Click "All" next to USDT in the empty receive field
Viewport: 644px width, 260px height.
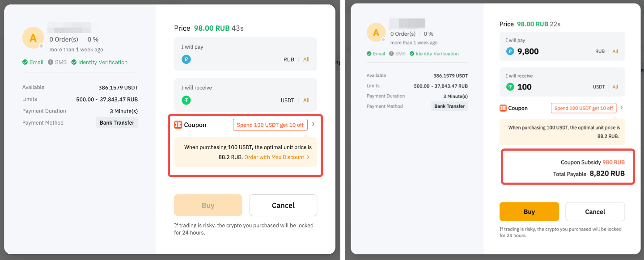pos(306,101)
